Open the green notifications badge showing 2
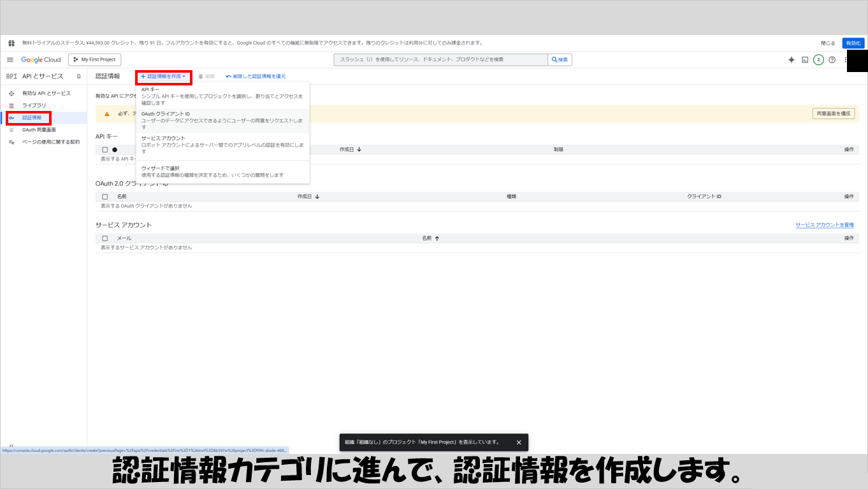The image size is (868, 489). point(818,60)
